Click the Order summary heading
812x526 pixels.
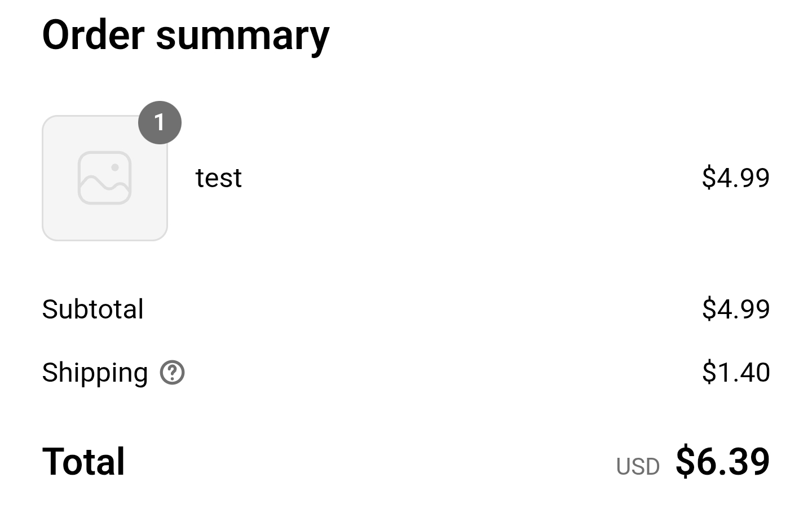(x=186, y=35)
